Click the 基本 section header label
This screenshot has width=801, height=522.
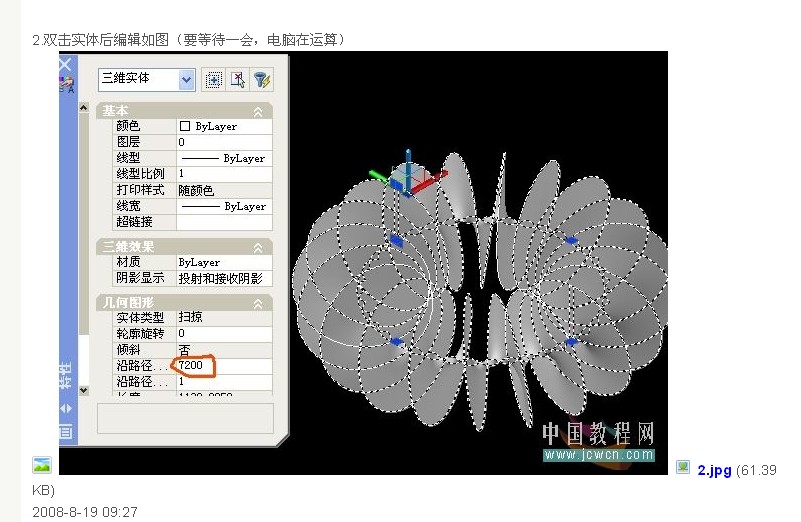tap(115, 111)
